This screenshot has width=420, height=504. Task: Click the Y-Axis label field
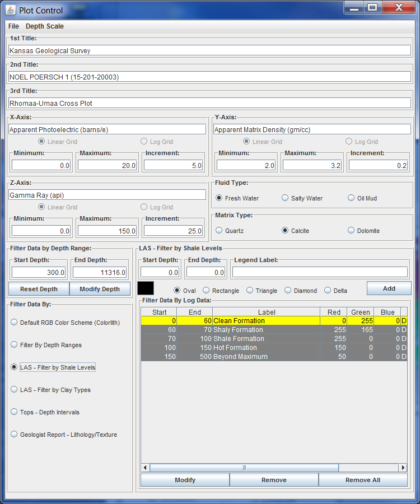coord(312,129)
